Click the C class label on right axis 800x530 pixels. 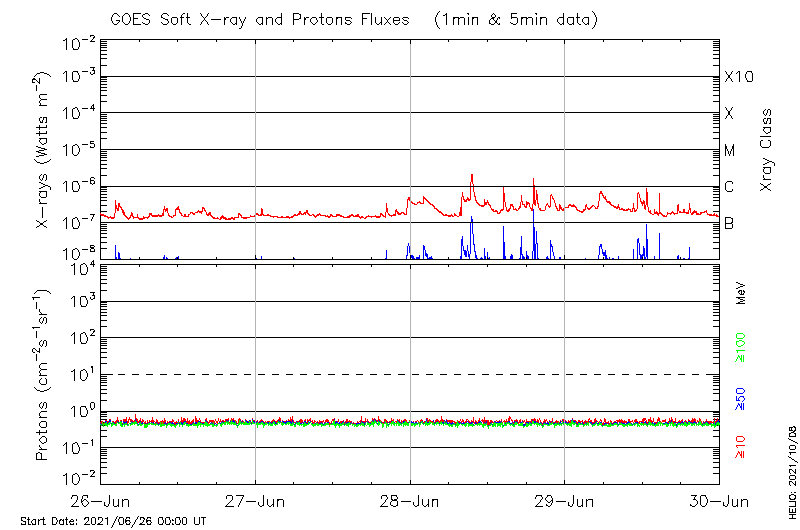tap(729, 187)
